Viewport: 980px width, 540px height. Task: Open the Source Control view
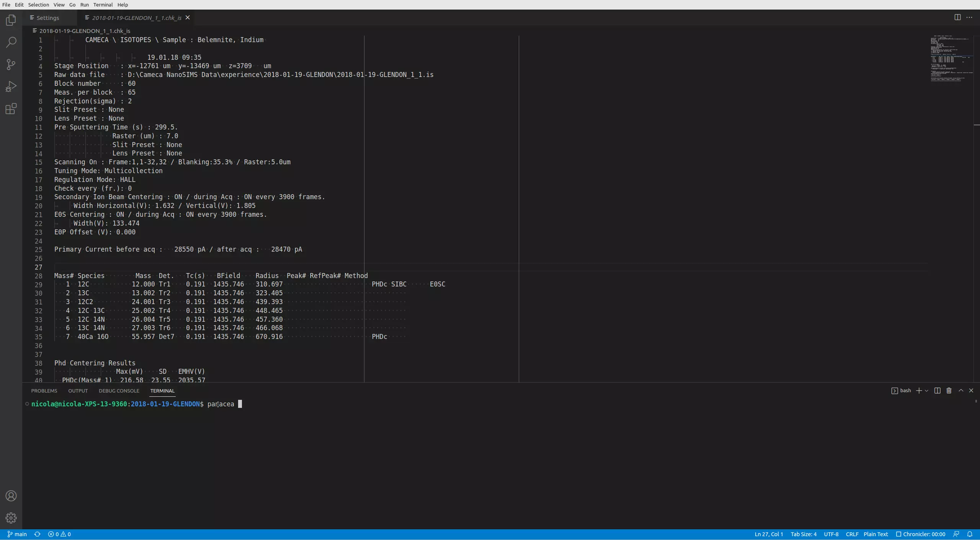tap(11, 64)
